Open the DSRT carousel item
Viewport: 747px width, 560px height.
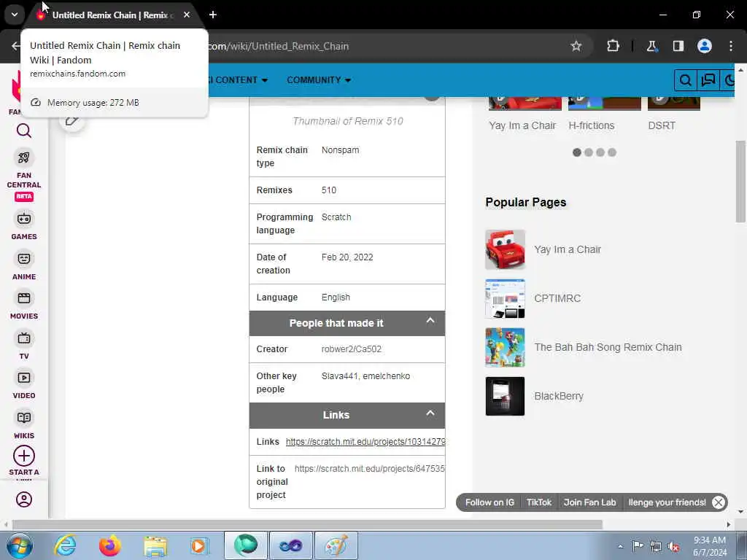tap(662, 125)
